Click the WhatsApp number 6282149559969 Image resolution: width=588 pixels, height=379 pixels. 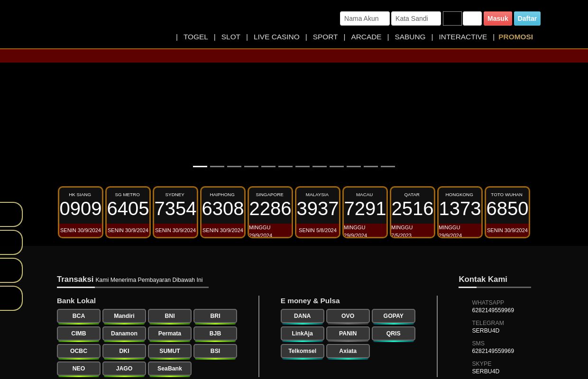[493, 310]
